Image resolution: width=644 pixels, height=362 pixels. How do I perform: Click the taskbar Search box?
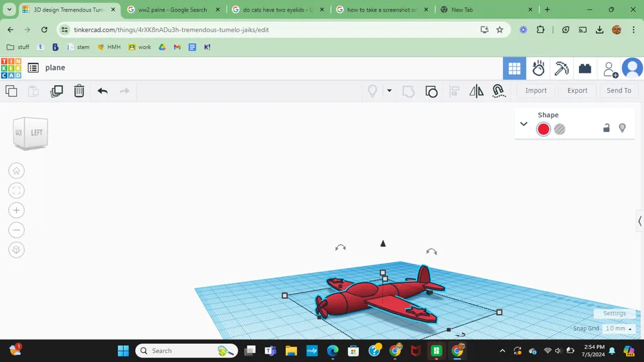tap(187, 350)
